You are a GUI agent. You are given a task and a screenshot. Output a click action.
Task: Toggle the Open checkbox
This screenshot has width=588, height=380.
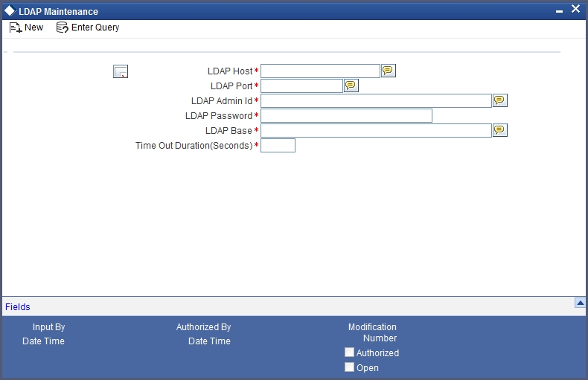click(x=349, y=367)
